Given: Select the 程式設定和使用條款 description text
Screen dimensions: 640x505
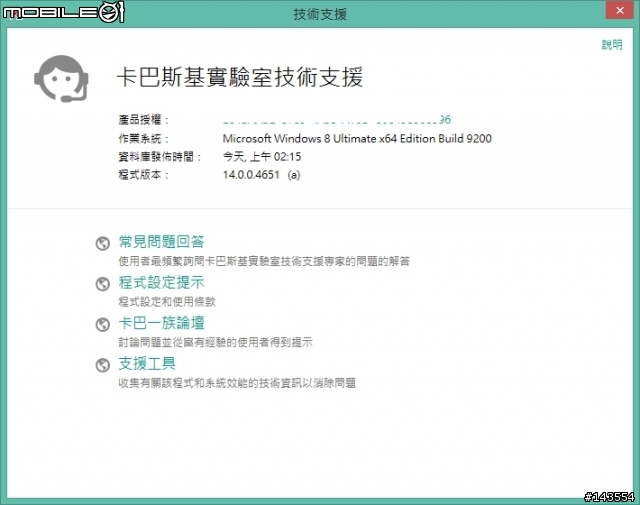Looking at the screenshot, I should (167, 302).
